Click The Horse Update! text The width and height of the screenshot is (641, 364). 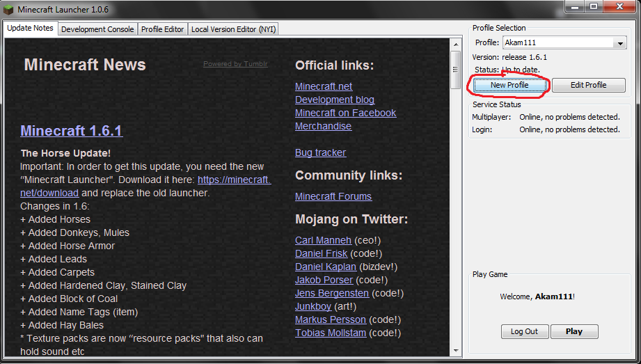click(x=65, y=153)
